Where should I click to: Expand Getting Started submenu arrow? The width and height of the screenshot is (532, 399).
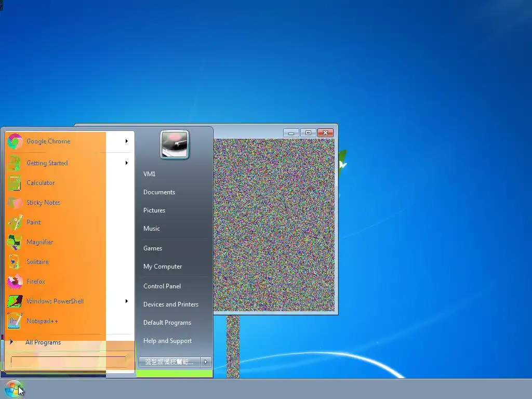click(x=127, y=163)
